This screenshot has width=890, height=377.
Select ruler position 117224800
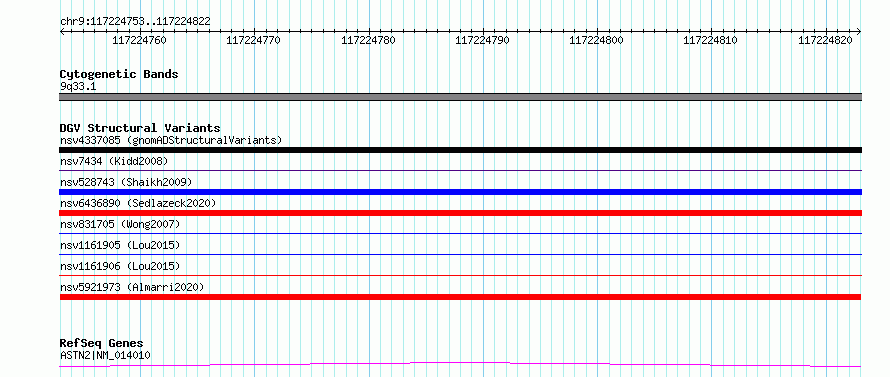coord(596,40)
